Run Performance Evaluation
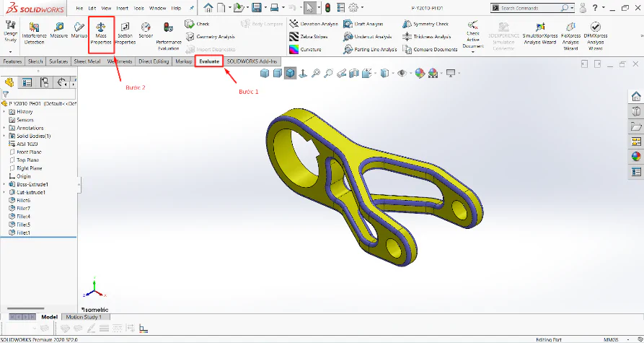 pyautogui.click(x=169, y=37)
